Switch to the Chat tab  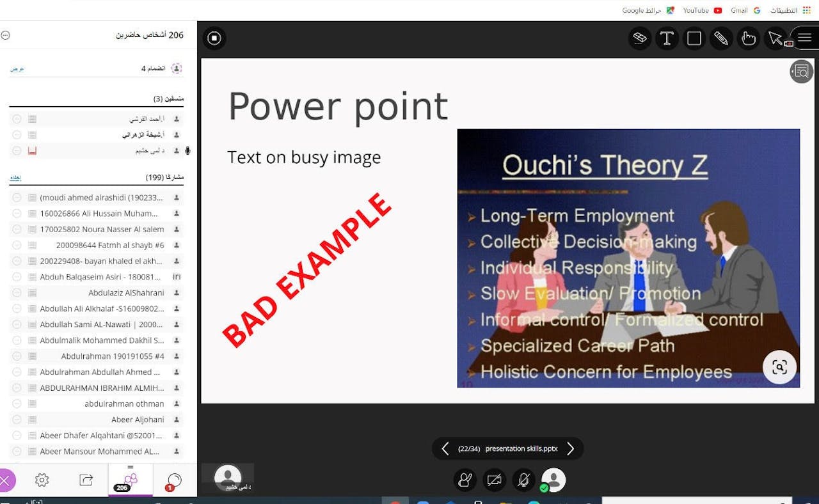click(x=173, y=480)
